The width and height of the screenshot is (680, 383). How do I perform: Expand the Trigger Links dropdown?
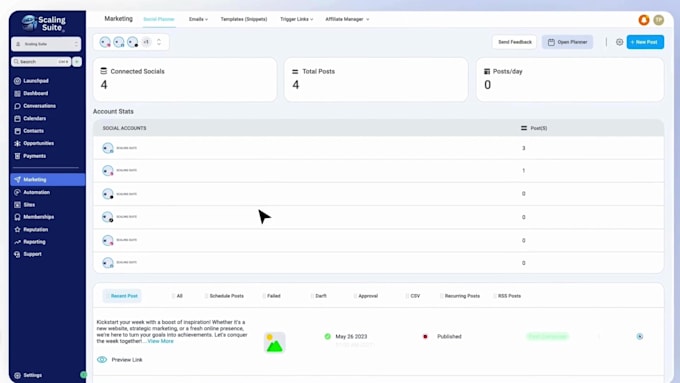coord(297,19)
